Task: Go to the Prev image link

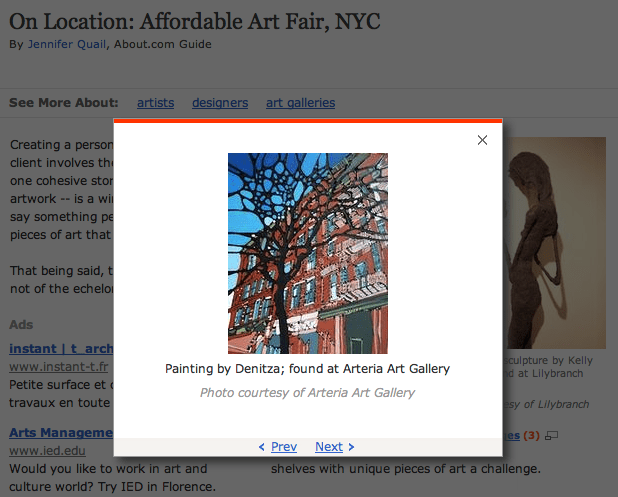Action: pos(284,447)
